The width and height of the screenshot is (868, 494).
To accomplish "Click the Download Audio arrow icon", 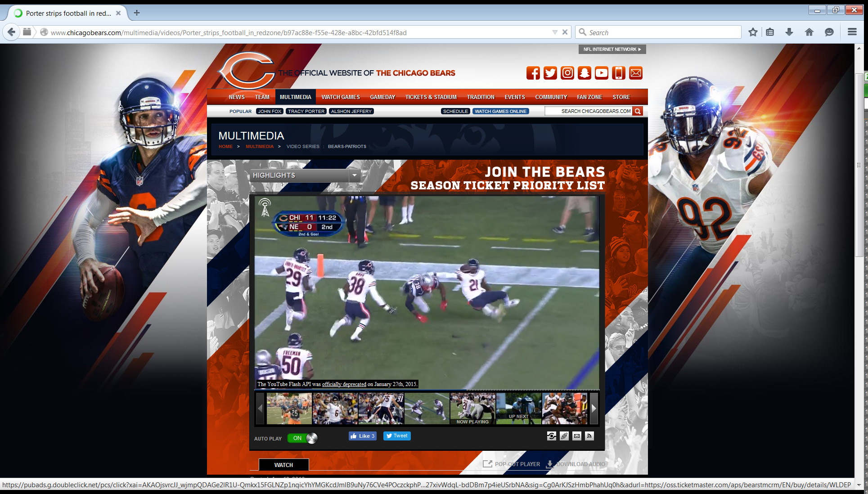I will point(549,464).
